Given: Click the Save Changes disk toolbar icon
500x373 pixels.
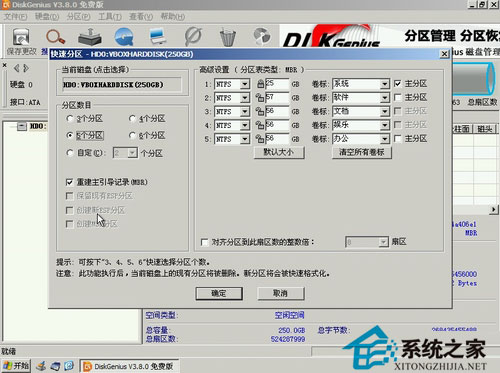Looking at the screenshot, I should tap(21, 37).
